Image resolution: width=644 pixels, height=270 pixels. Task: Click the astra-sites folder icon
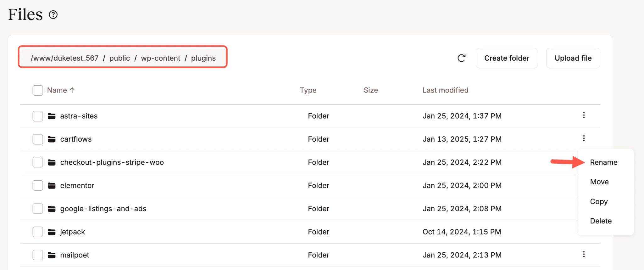(52, 116)
